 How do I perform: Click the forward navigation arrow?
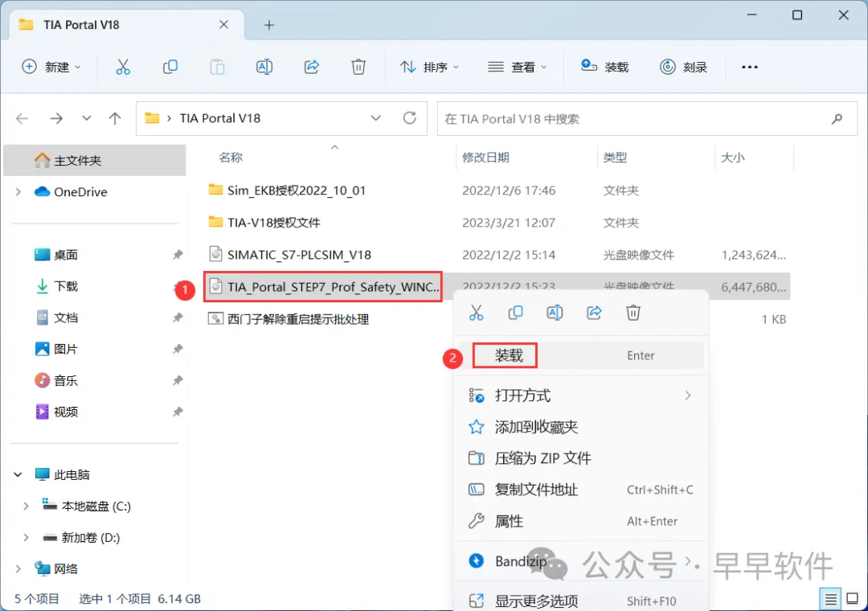(56, 118)
